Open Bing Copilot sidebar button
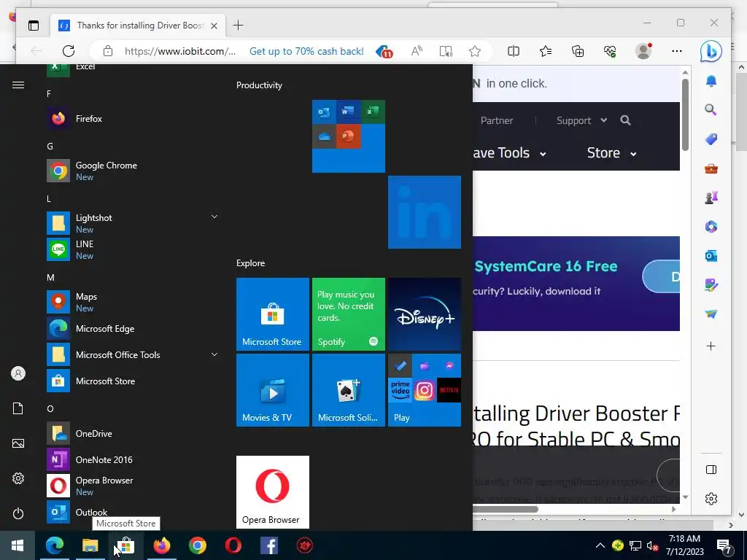Screen dimensions: 747x560 [x=711, y=52]
